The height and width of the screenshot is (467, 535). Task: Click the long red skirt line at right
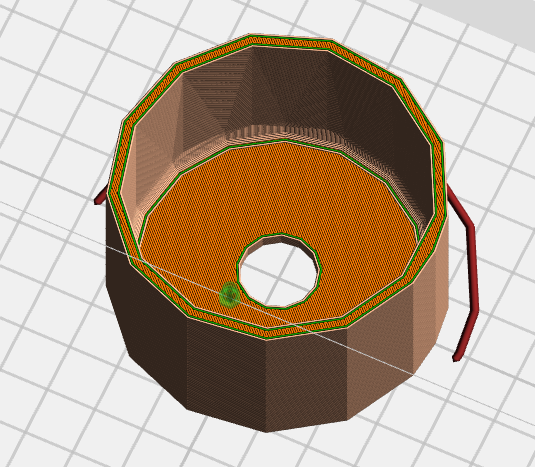click(x=465, y=273)
